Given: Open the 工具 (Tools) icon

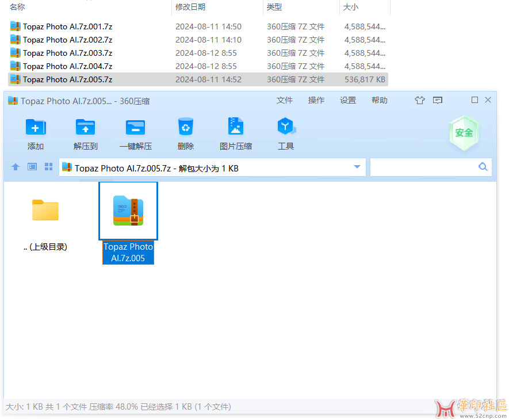Looking at the screenshot, I should (286, 128).
